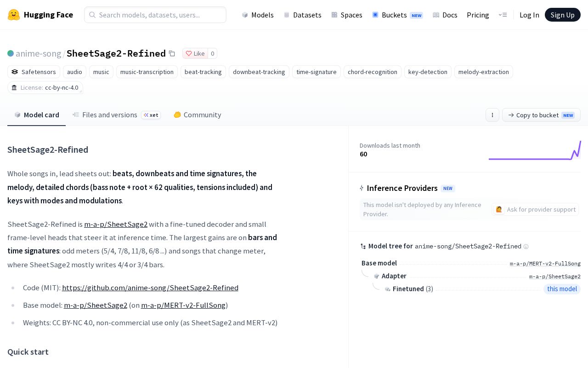Screen dimensions: 588x368
Task: Go to Datasets in top navigation
Action: click(302, 15)
